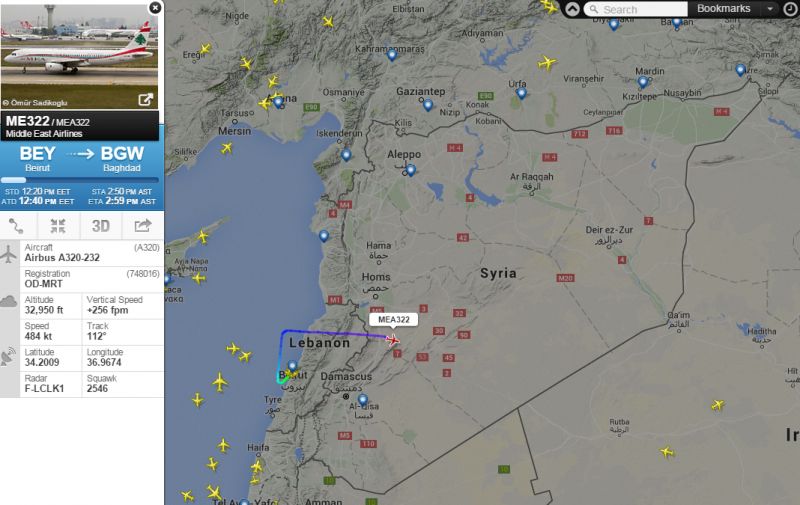Show the flight route icon

tap(16, 225)
